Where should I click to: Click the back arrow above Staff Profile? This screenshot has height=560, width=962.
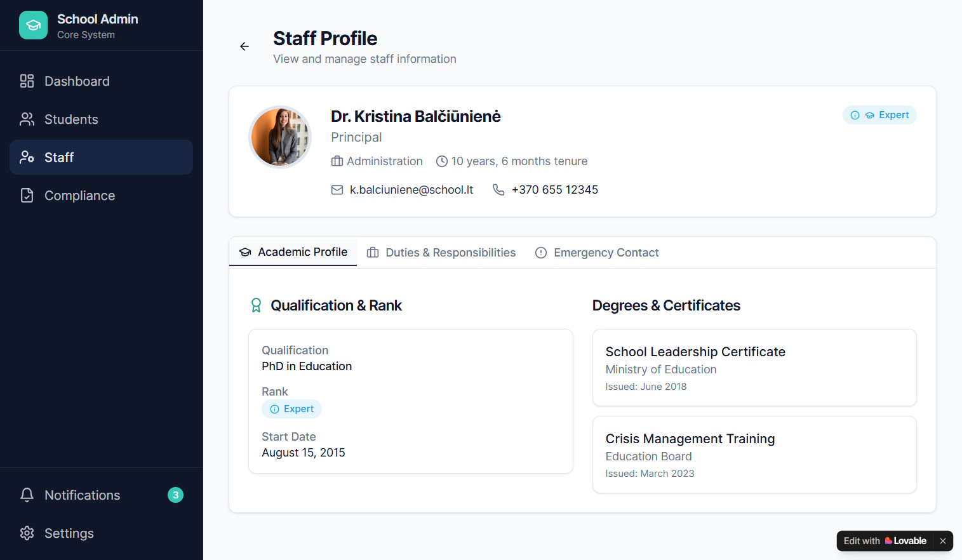[x=244, y=46]
